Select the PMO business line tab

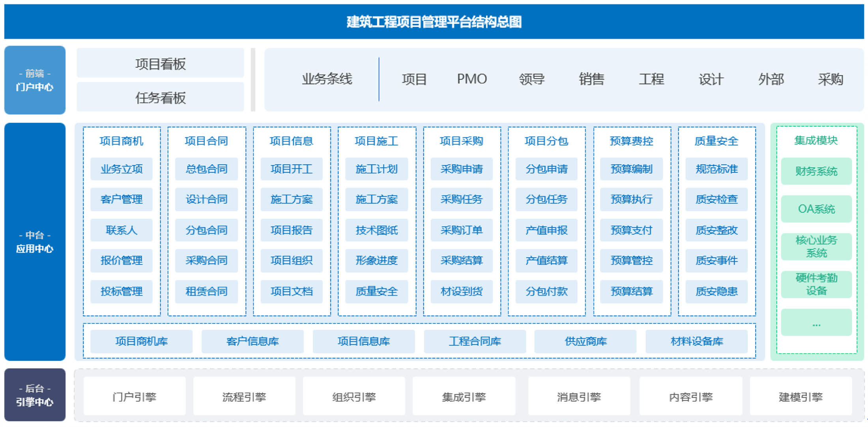tap(471, 79)
